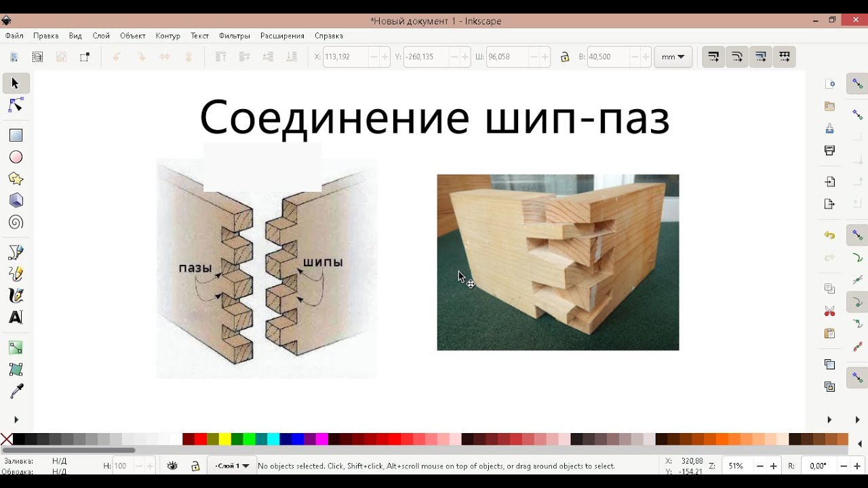Screen dimensions: 868x488
Task: Pick the yellow color swatch
Action: (x=225, y=439)
